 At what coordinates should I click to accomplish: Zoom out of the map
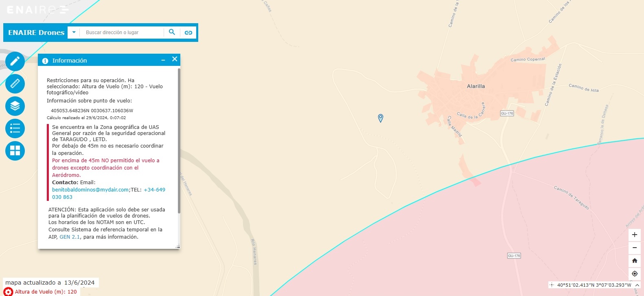tap(634, 248)
